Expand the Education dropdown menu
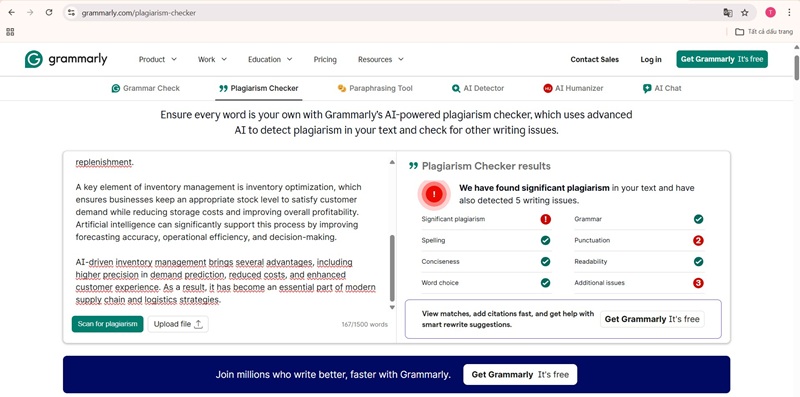800x397 pixels. click(270, 59)
